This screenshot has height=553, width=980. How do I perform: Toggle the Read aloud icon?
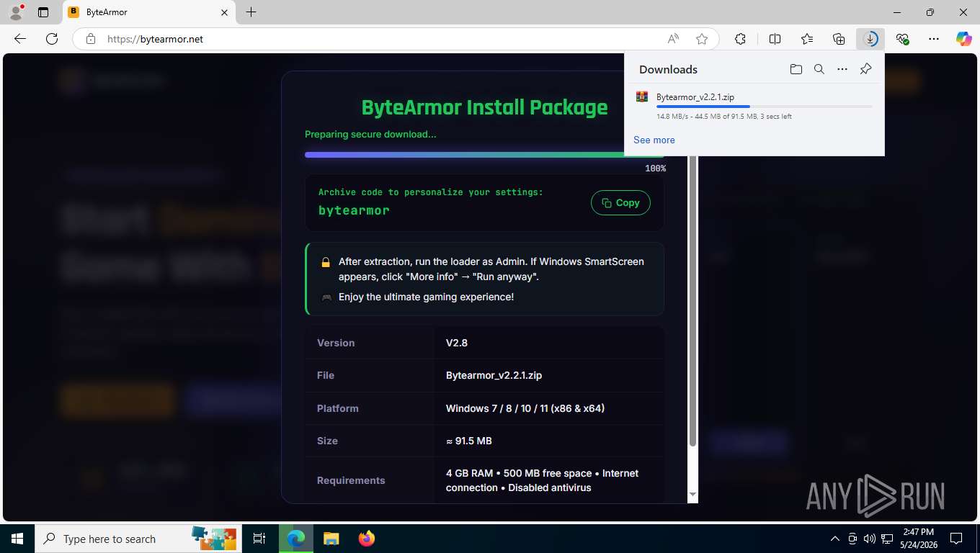673,39
